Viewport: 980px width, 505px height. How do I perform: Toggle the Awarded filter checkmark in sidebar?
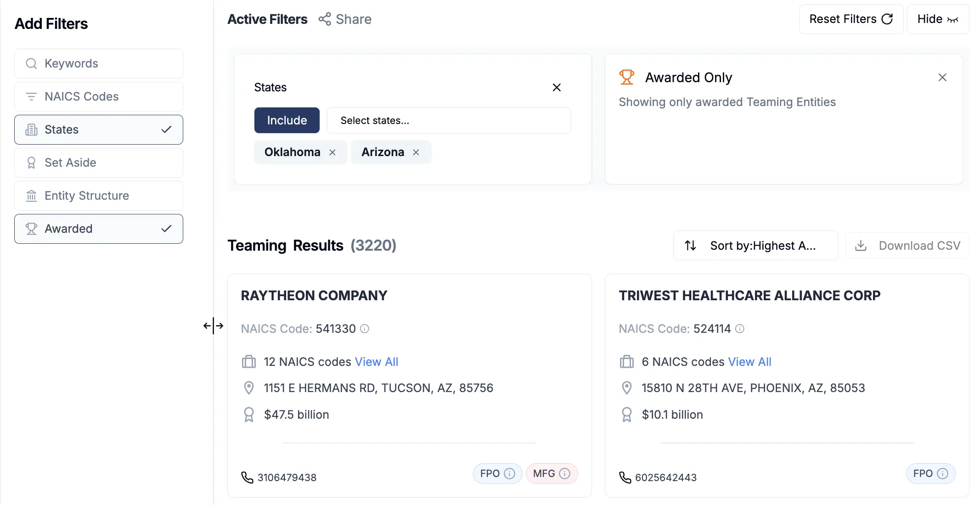pyautogui.click(x=167, y=229)
